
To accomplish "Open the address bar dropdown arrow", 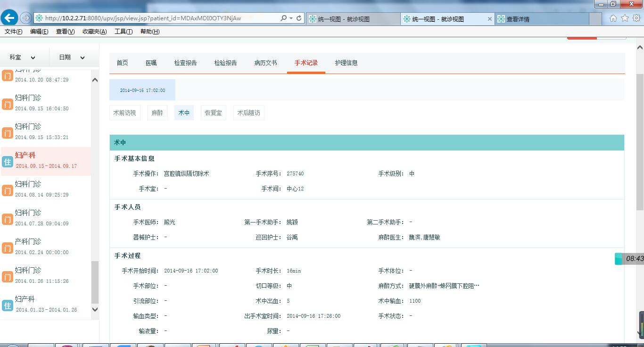I will (x=291, y=18).
